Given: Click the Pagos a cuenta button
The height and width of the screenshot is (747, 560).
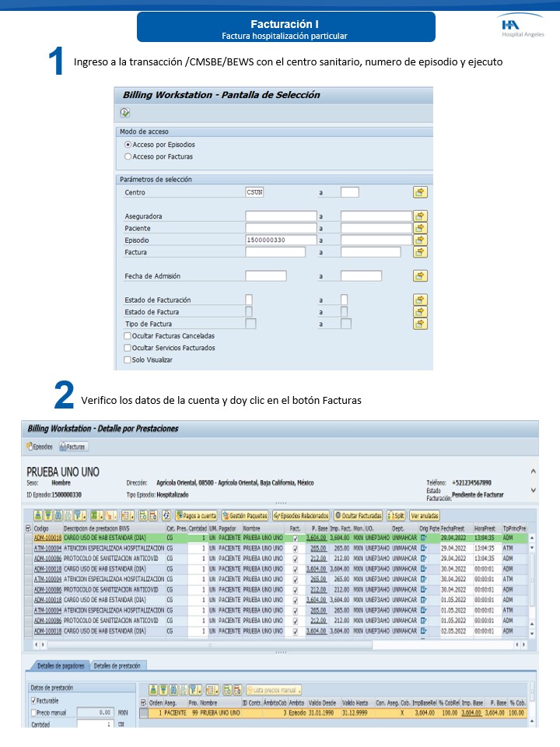Looking at the screenshot, I should tap(196, 515).
